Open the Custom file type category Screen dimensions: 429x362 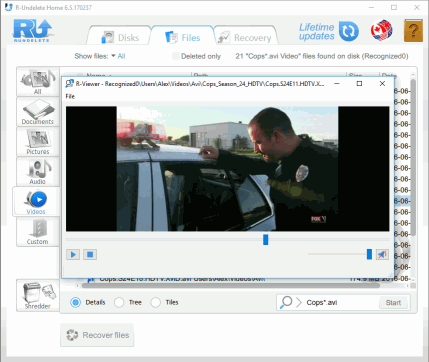(x=38, y=232)
